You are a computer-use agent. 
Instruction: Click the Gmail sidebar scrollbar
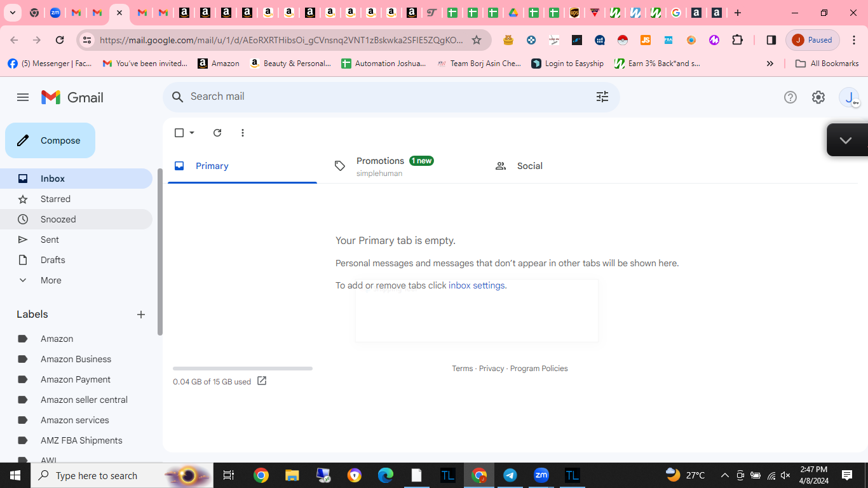pyautogui.click(x=160, y=252)
